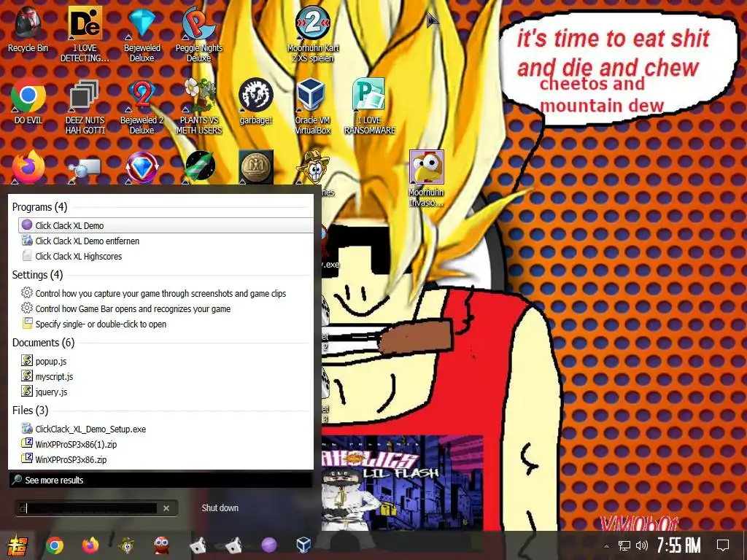Open the PLANTS VS METH USERS icon
Screen dimensions: 747x560
198,106
